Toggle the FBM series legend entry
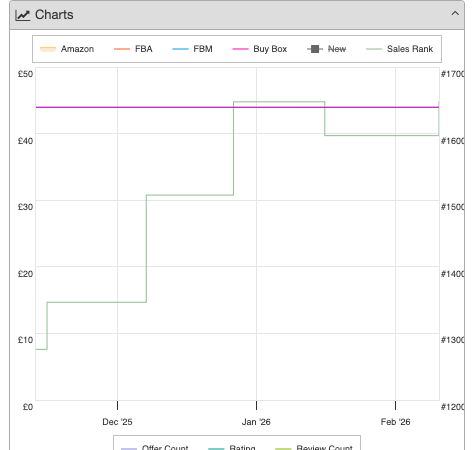The image size is (474, 450). (192, 49)
